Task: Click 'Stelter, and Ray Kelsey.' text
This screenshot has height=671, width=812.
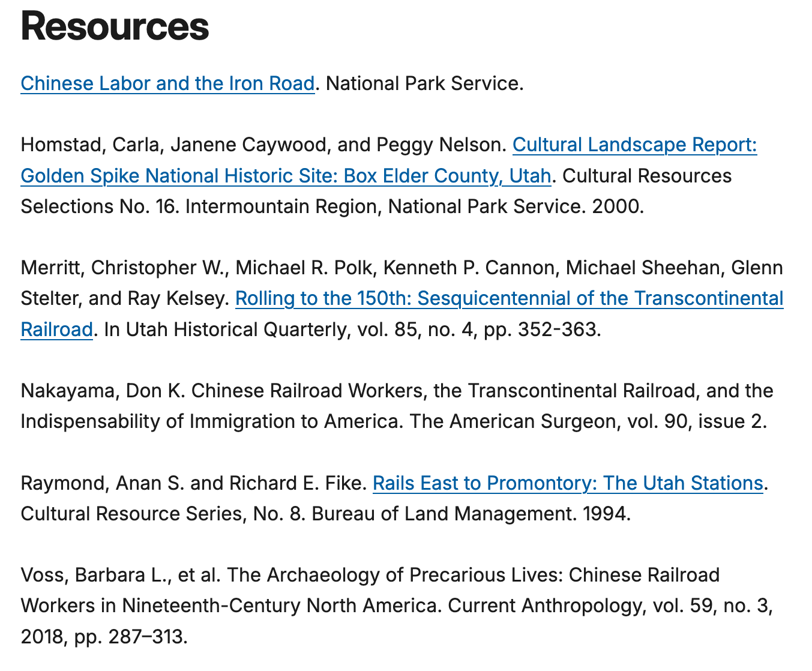Action: pyautogui.click(x=125, y=298)
